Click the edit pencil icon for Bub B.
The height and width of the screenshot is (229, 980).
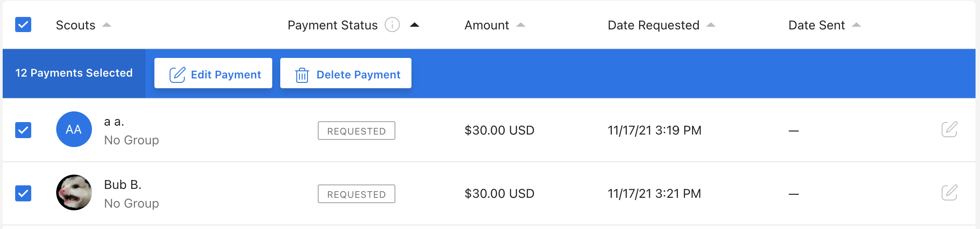(x=949, y=192)
